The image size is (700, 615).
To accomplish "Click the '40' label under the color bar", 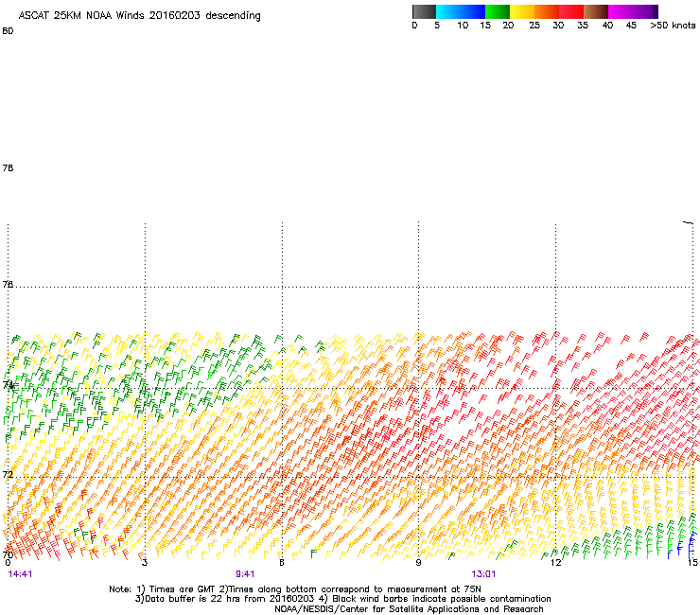I will pyautogui.click(x=607, y=26).
